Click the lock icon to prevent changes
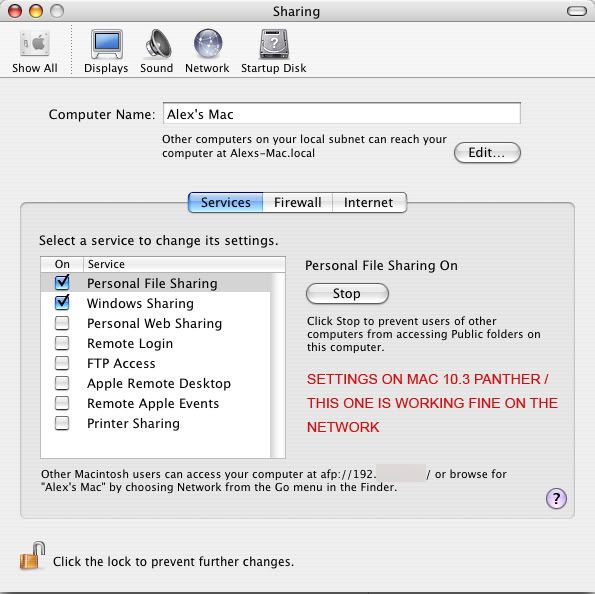The height and width of the screenshot is (594, 595). 32,556
